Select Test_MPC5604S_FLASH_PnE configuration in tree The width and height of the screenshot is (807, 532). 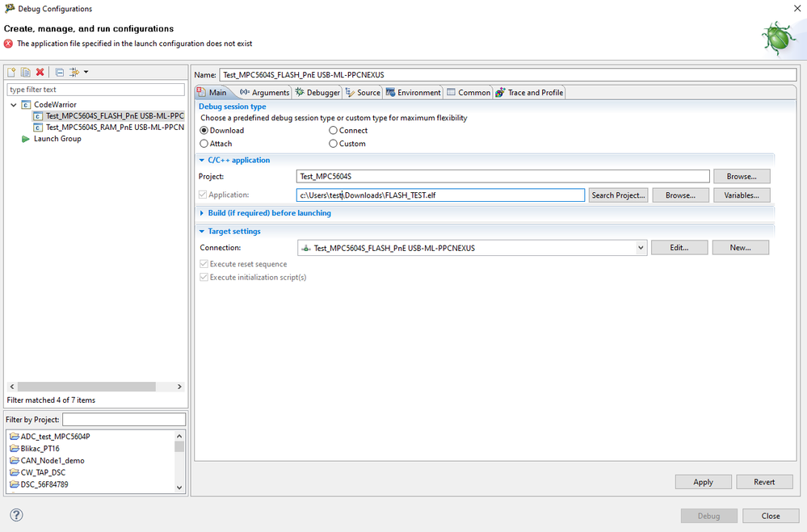[108, 116]
